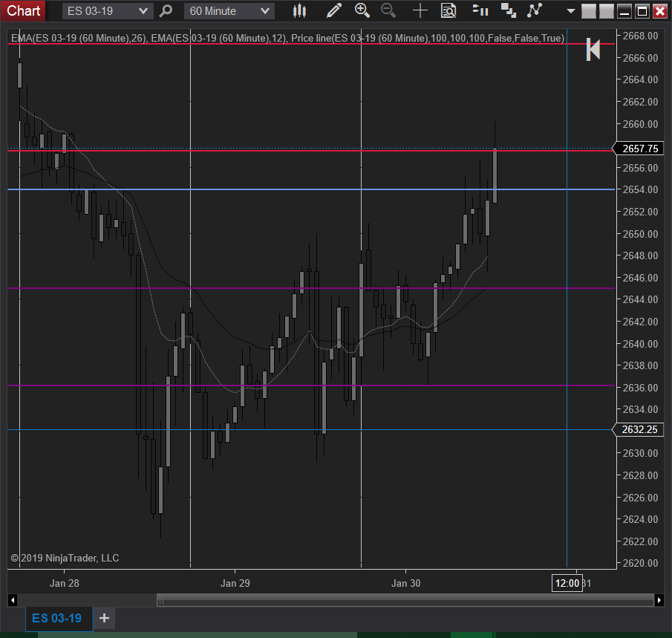The image size is (672, 638).
Task: Click the horizontal scrollbar thumb
Action: 405,600
